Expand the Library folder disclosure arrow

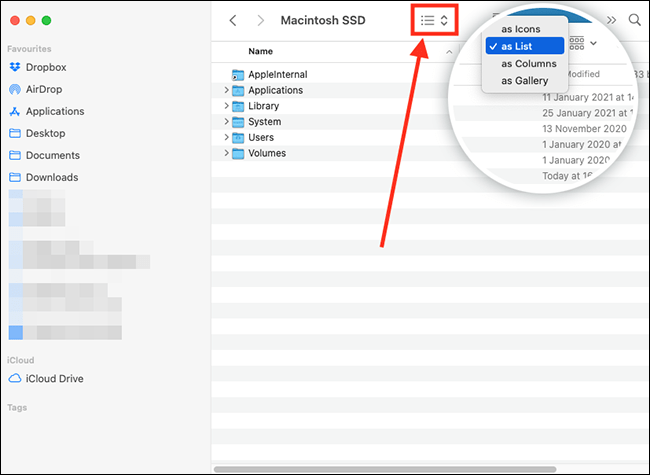(x=226, y=106)
